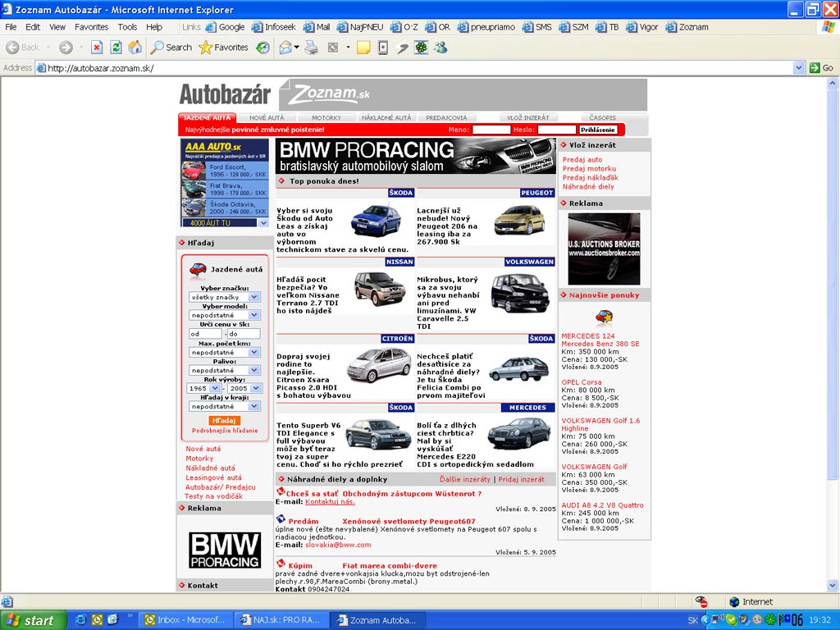Viewport: 840px width, 630px height.
Task: Click the scroll-down arrow of the page scrollbar
Action: 833,585
